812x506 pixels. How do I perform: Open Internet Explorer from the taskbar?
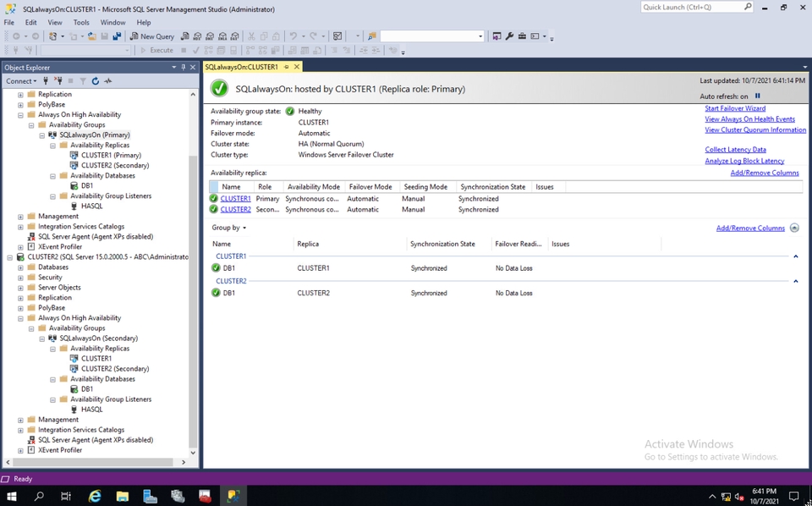(x=95, y=497)
